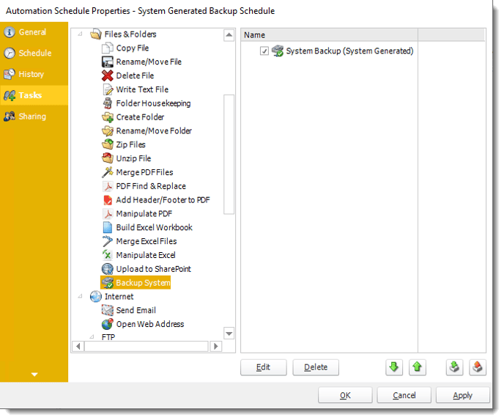This screenshot has height=420, width=504.
Task: Click the horizontal scroll right arrow
Action: (215, 347)
